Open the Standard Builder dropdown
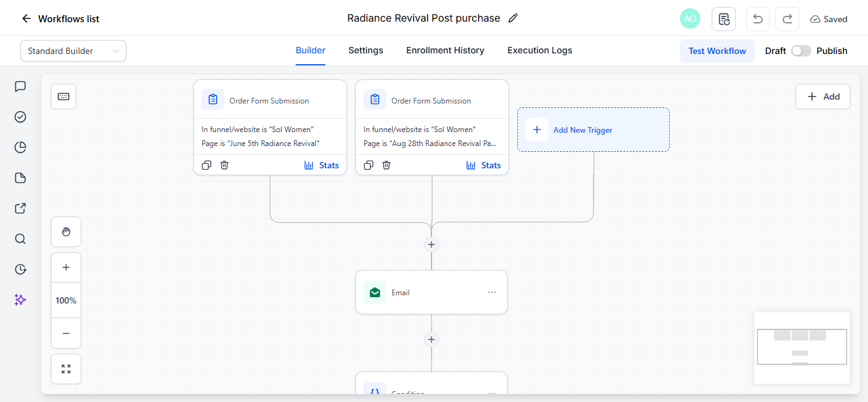 pos(73,51)
